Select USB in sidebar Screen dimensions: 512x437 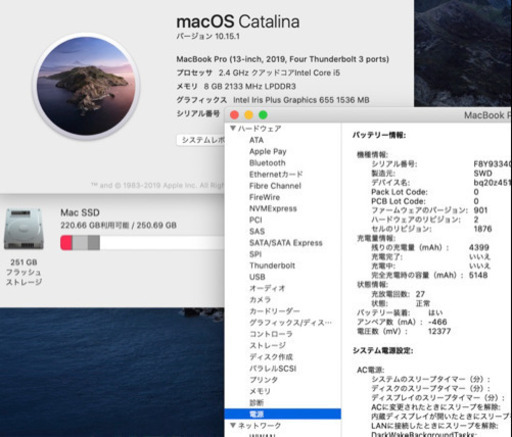pos(257,277)
